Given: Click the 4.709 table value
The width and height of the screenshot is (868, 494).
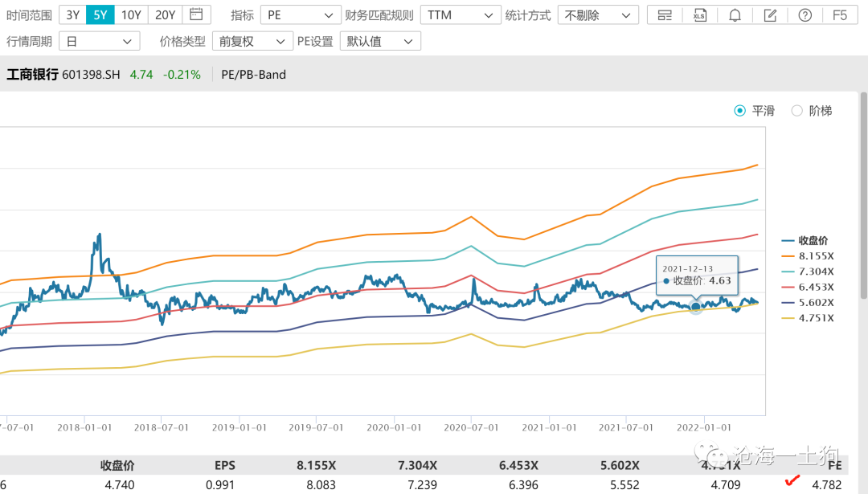Looking at the screenshot, I should (726, 485).
